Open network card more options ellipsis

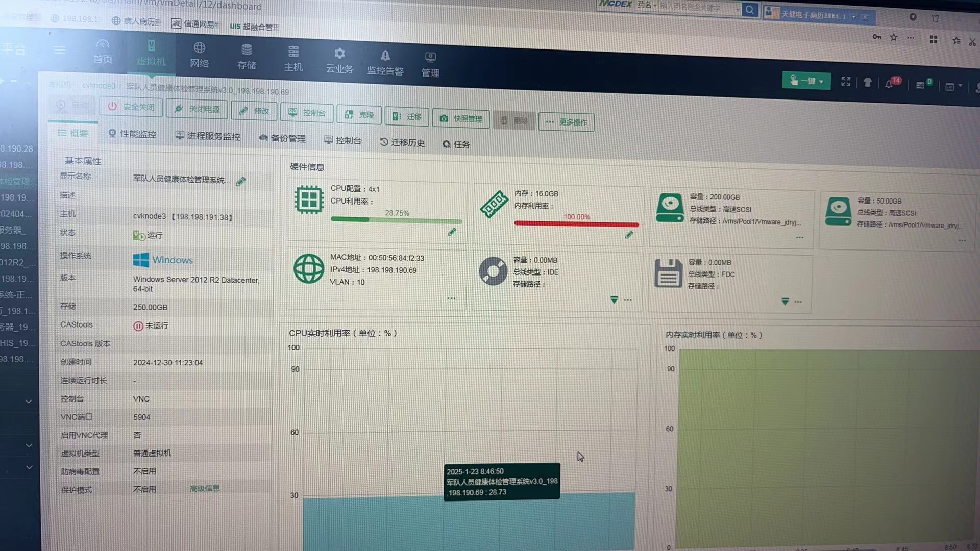tap(451, 298)
